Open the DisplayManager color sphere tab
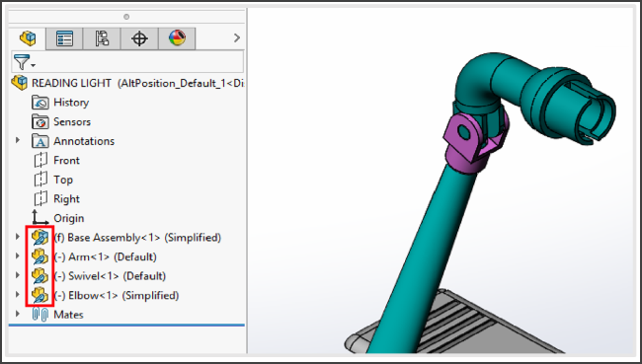The height and width of the screenshot is (364, 642). (177, 38)
